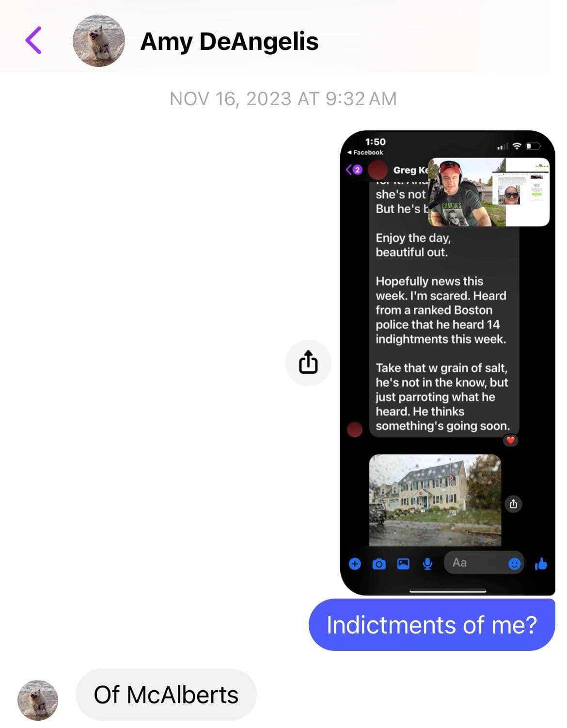The width and height of the screenshot is (567, 728).
Task: Click the small share icon next to house photo
Action: point(514,504)
